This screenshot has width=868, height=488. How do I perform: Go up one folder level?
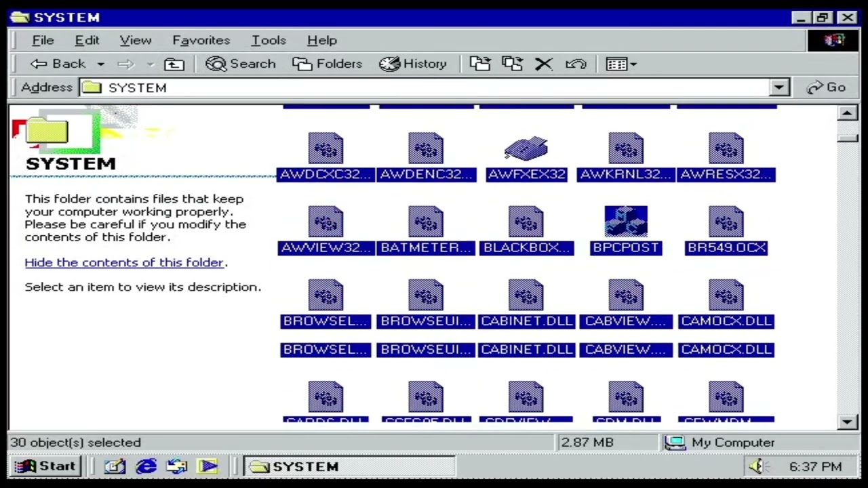(174, 64)
